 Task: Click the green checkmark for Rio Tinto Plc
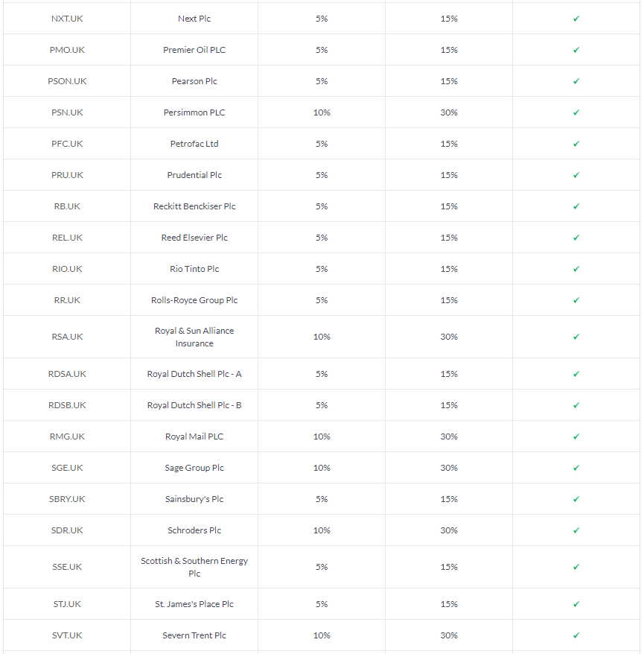coord(576,269)
